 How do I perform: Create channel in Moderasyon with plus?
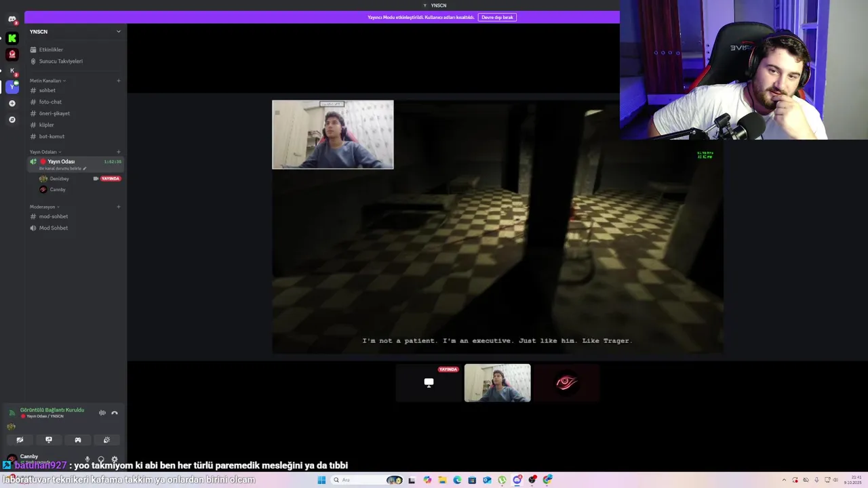[x=118, y=207]
